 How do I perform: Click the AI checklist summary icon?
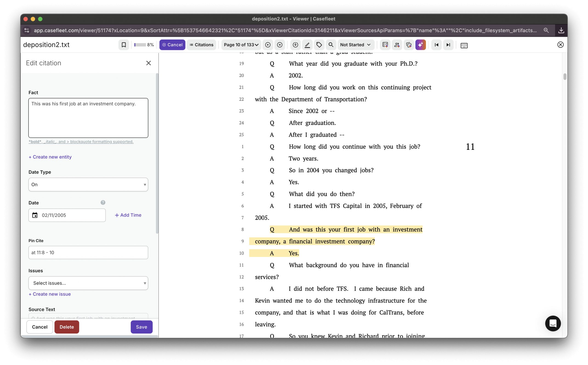coord(385,45)
